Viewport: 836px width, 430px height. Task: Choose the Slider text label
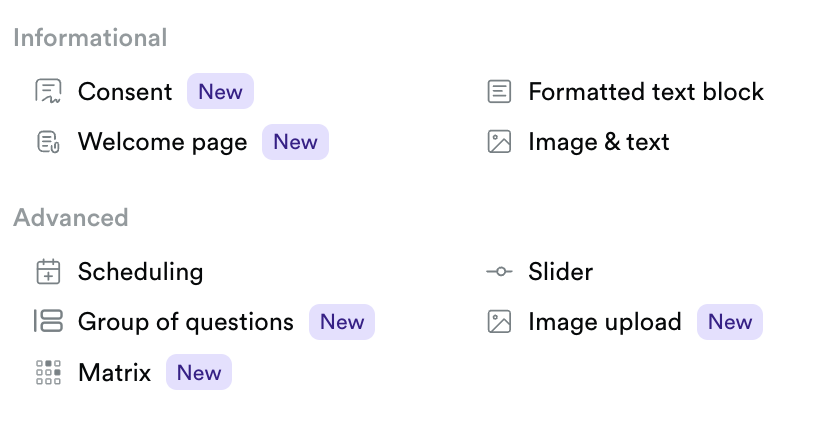pos(560,271)
